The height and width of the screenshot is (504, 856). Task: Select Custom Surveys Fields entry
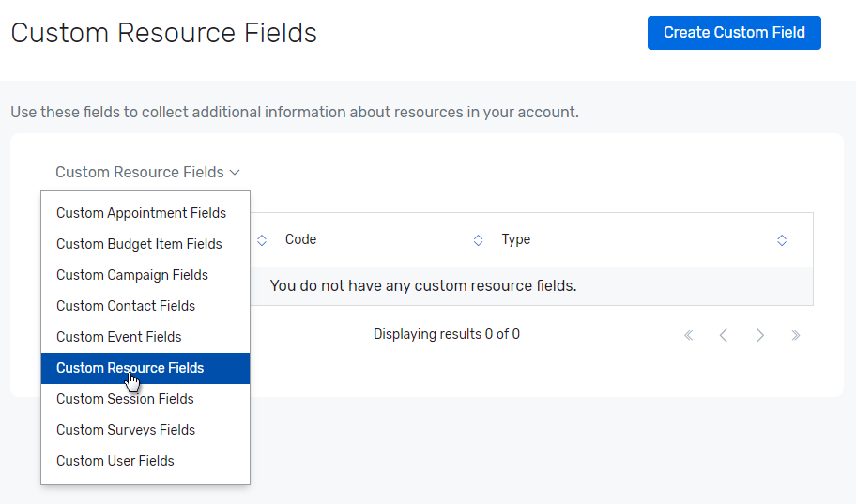145,430
